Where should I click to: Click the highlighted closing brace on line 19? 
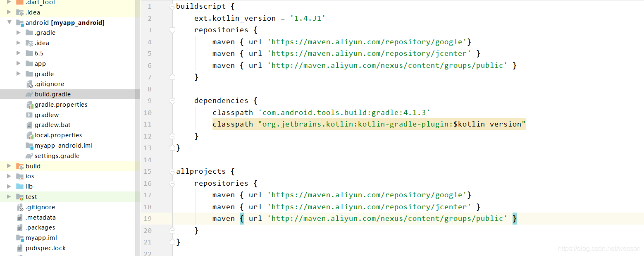click(x=515, y=218)
